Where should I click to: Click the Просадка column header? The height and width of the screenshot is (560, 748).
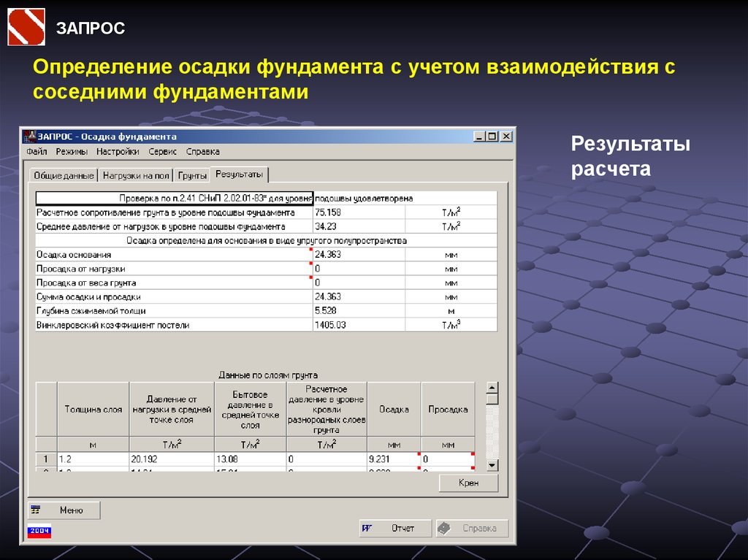pos(448,410)
